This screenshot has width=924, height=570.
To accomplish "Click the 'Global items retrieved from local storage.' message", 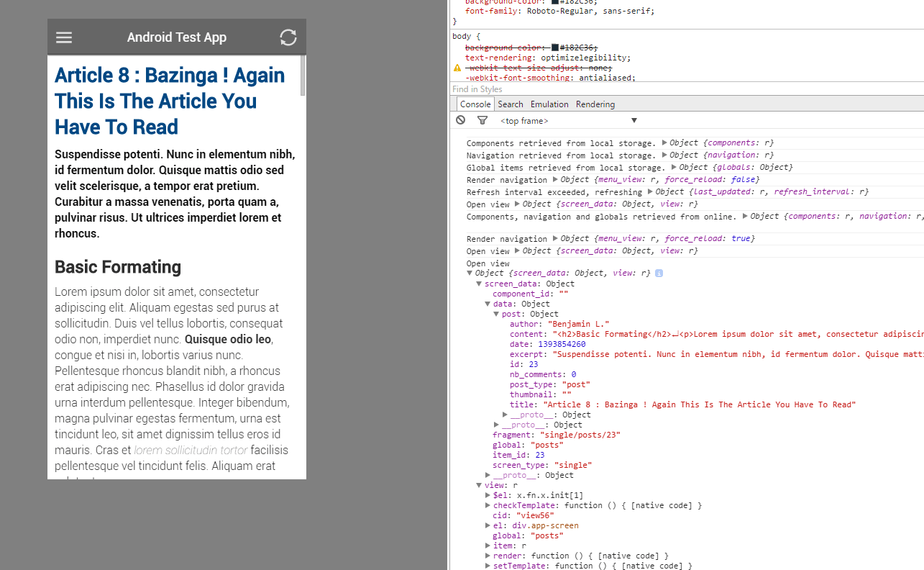I will [x=566, y=168].
